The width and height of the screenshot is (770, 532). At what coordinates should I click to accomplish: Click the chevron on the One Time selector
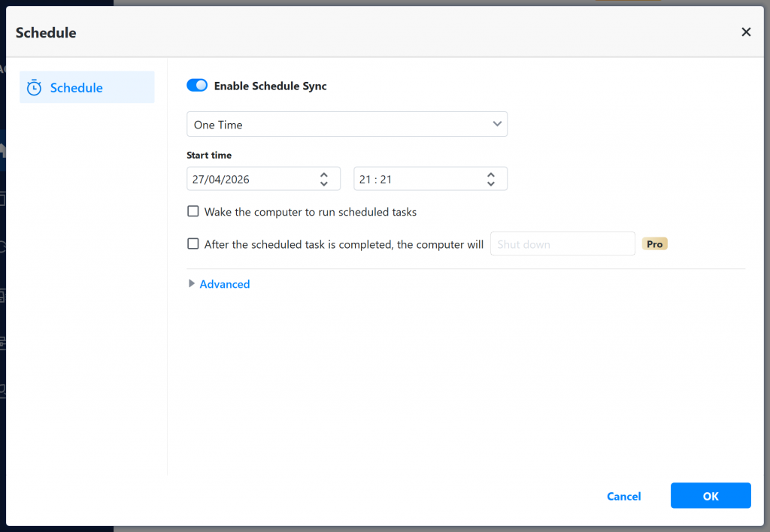click(x=496, y=123)
